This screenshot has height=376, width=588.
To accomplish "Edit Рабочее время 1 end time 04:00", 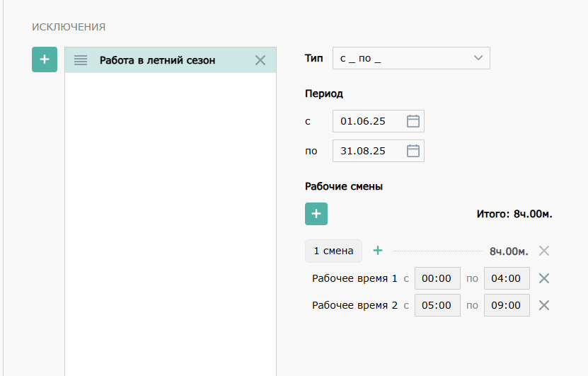I will [x=506, y=278].
